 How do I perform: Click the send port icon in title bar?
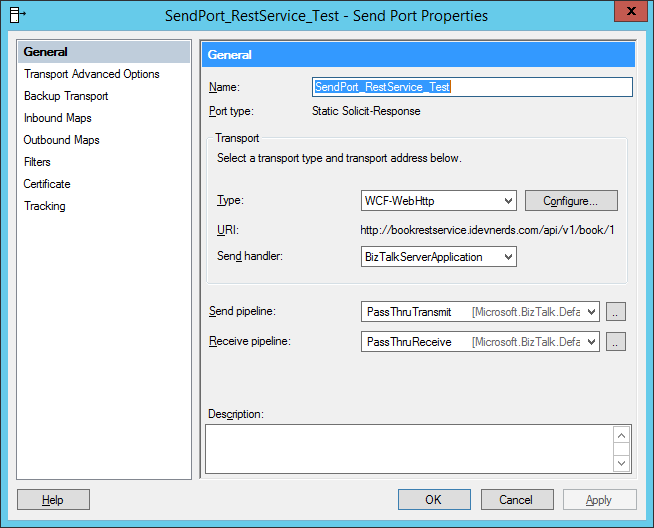pyautogui.click(x=17, y=15)
